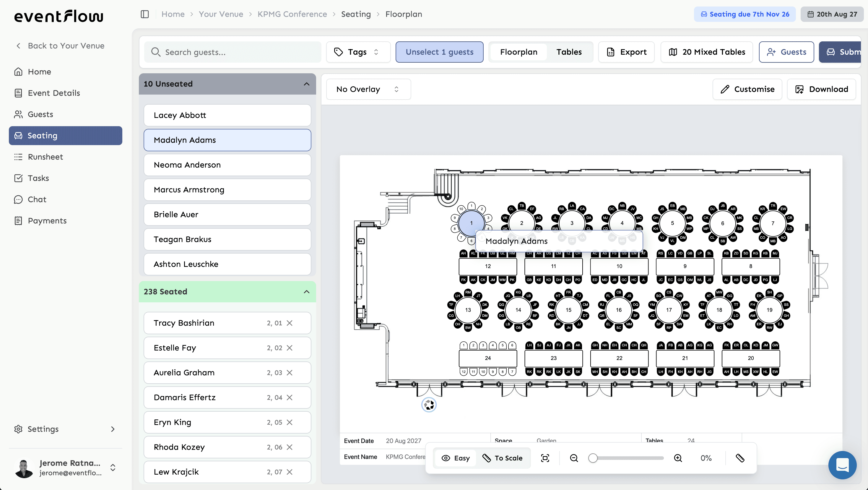This screenshot has height=490, width=868.
Task: Click the zoom out magnifier icon
Action: coord(574,458)
